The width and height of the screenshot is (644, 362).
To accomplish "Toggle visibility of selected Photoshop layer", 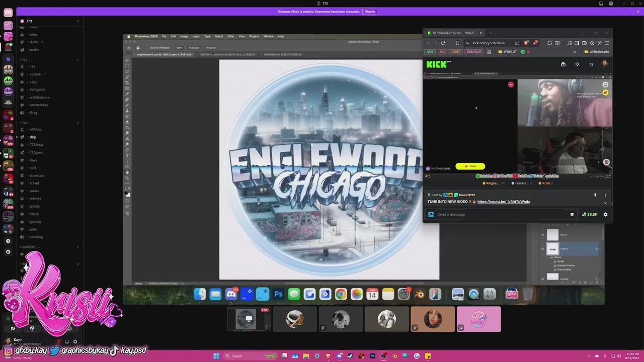I will (542, 248).
